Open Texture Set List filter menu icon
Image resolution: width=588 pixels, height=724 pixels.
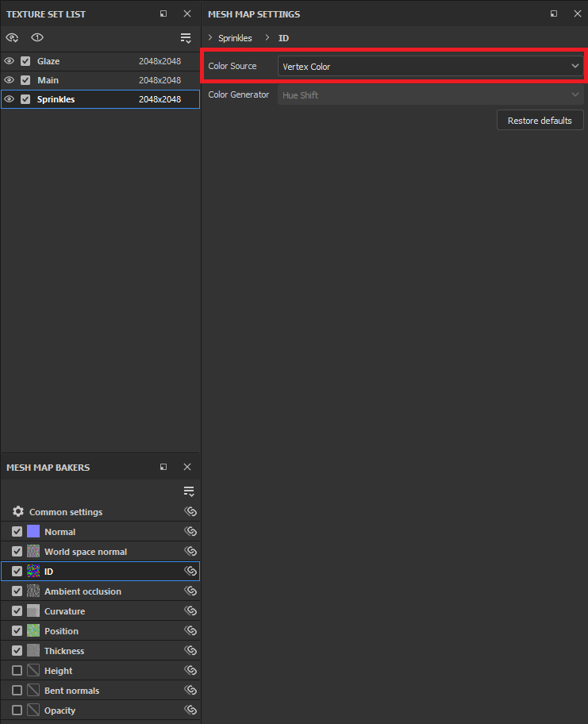click(x=186, y=38)
